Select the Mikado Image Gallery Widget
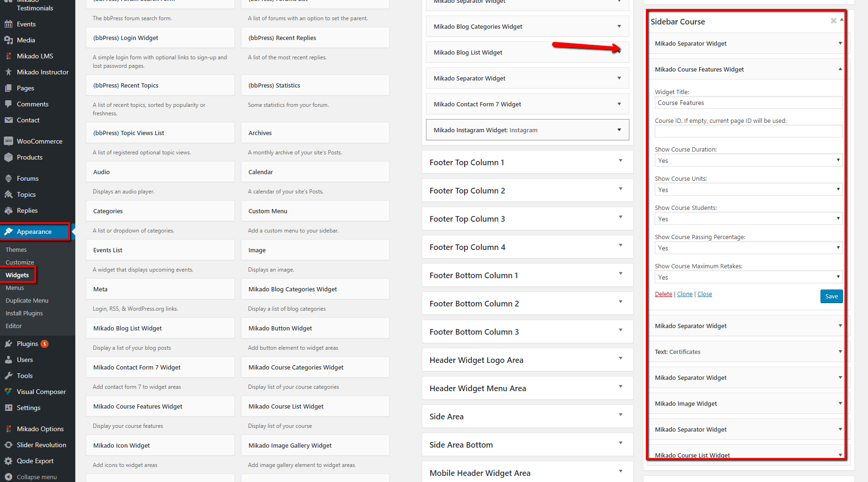This screenshot has height=482, width=868. click(315, 445)
